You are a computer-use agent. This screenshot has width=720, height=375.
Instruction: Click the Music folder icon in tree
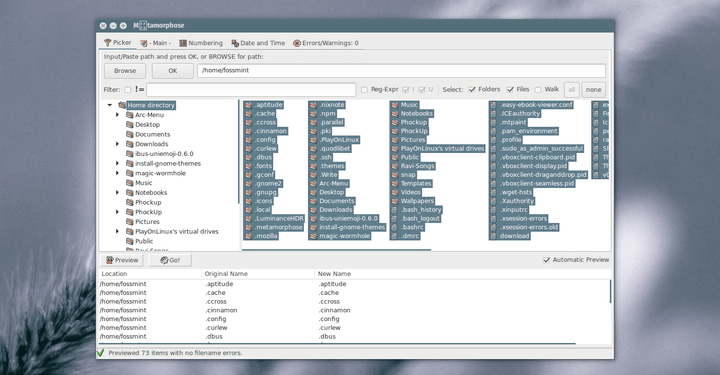[129, 183]
